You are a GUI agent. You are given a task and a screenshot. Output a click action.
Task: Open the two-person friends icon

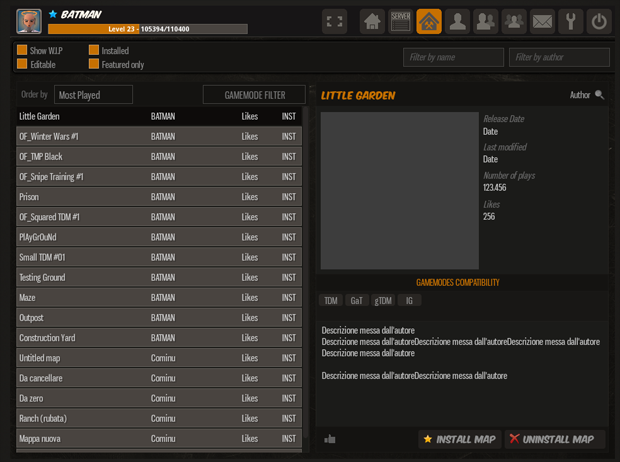(486, 21)
